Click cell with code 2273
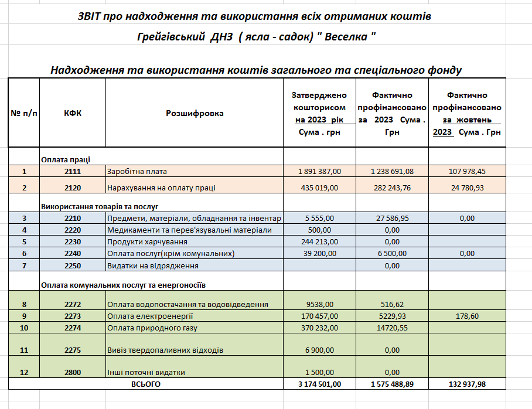532x409 pixels. [x=73, y=316]
